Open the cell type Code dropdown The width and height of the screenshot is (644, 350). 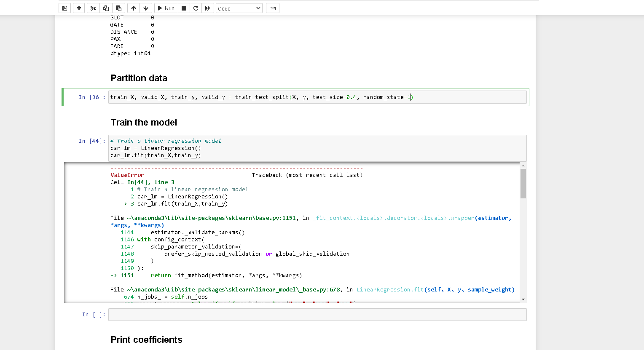[x=239, y=8]
